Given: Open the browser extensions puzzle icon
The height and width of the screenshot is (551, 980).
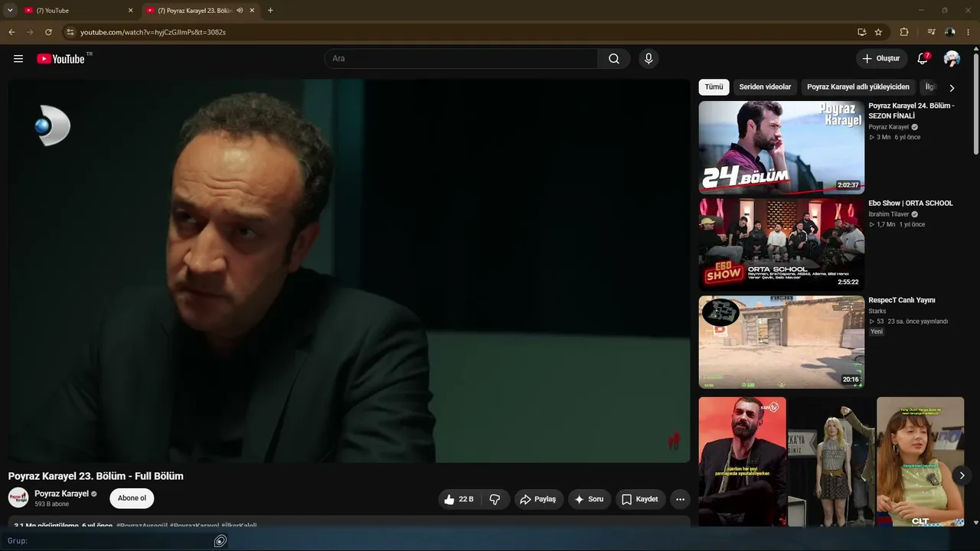Looking at the screenshot, I should (904, 32).
